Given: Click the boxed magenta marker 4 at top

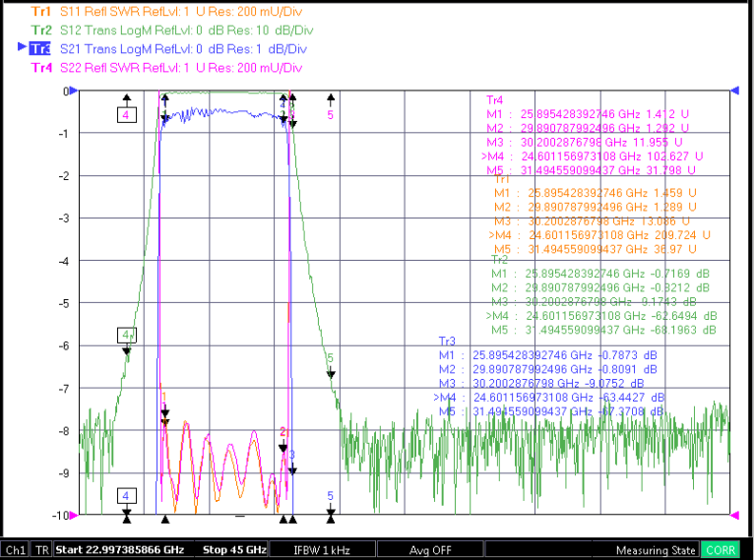Looking at the screenshot, I should coord(126,115).
